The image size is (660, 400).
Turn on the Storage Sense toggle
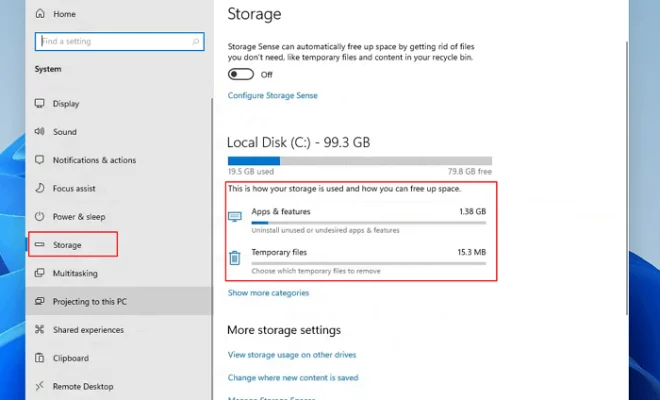coord(241,75)
